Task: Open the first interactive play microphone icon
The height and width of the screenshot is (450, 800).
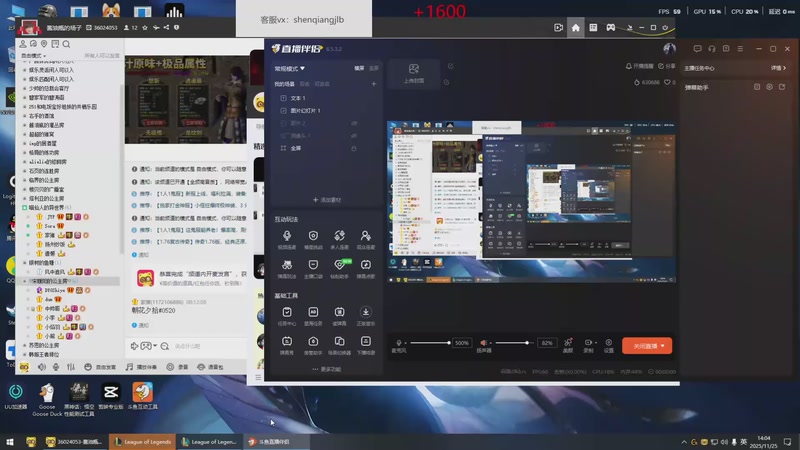Action: (287, 236)
